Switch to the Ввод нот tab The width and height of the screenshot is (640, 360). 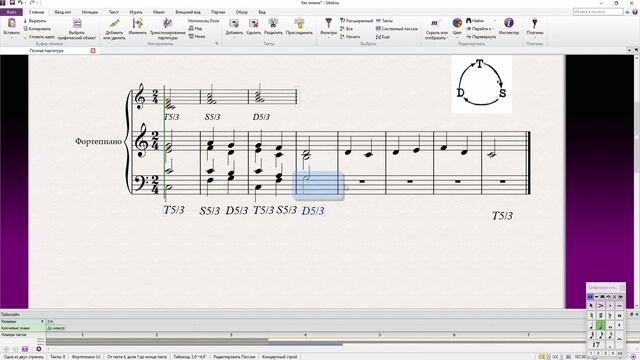pyautogui.click(x=63, y=12)
